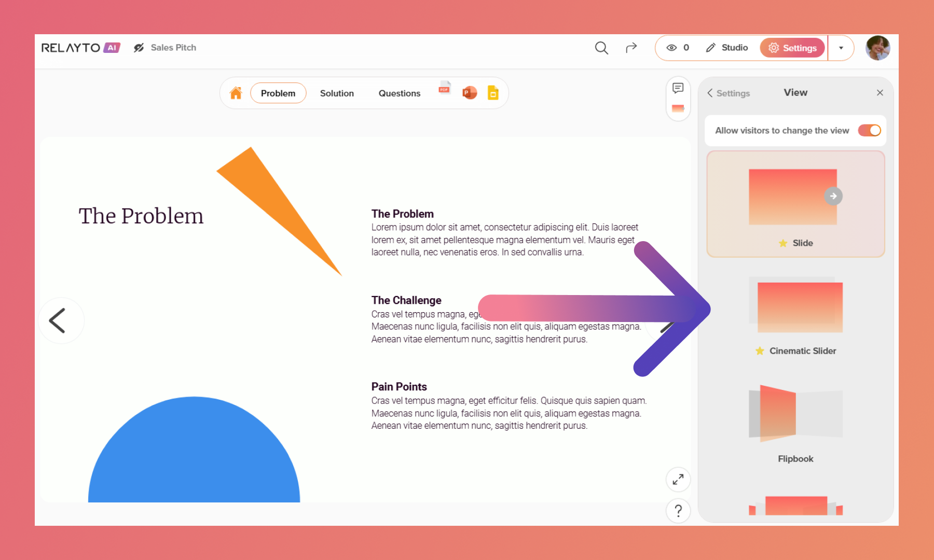Open the PowerPoint file icon
The width and height of the screenshot is (934, 560).
click(470, 93)
